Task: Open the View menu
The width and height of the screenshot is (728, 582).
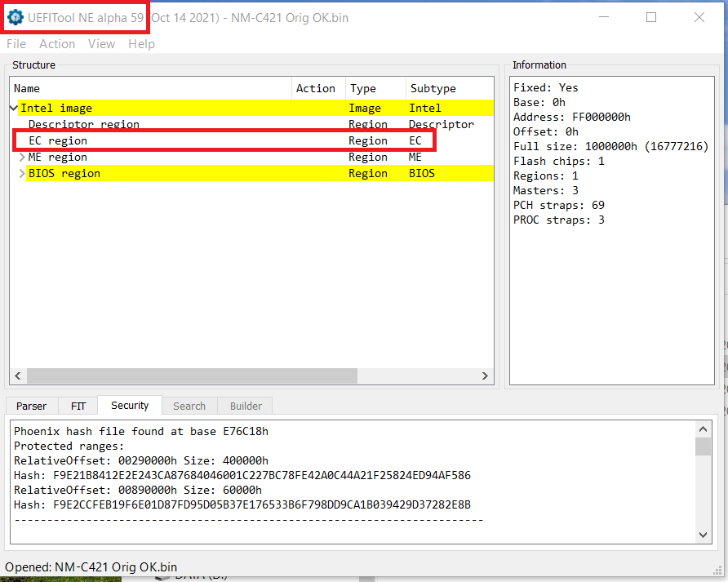Action: click(x=101, y=44)
